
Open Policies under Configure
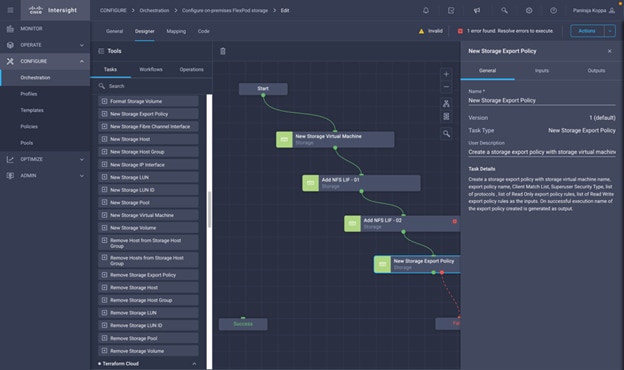pyautogui.click(x=29, y=127)
